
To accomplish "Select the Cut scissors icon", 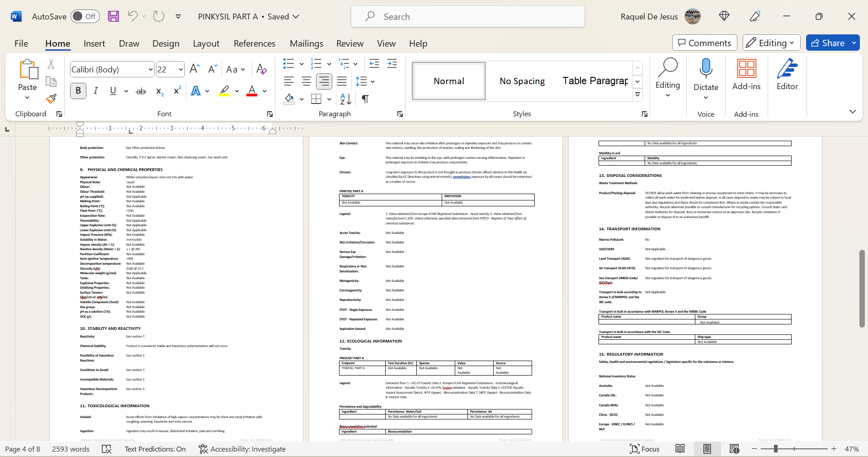I will click(51, 64).
